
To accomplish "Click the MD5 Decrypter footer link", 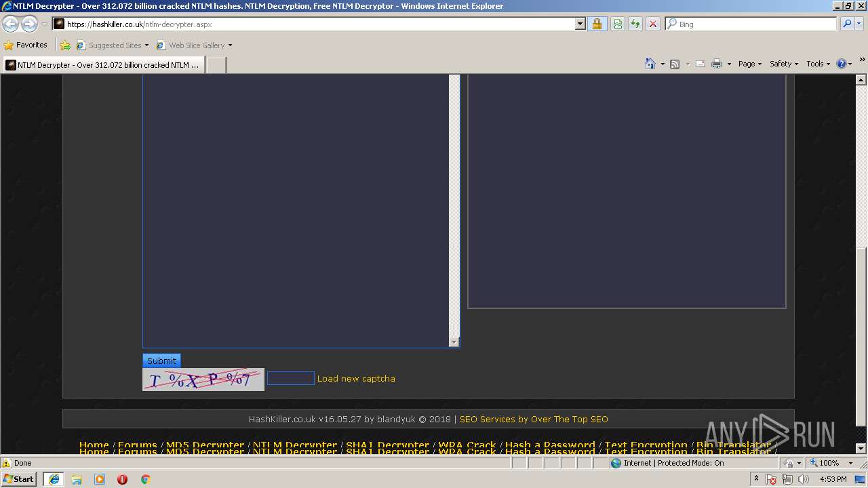I will point(205,446).
